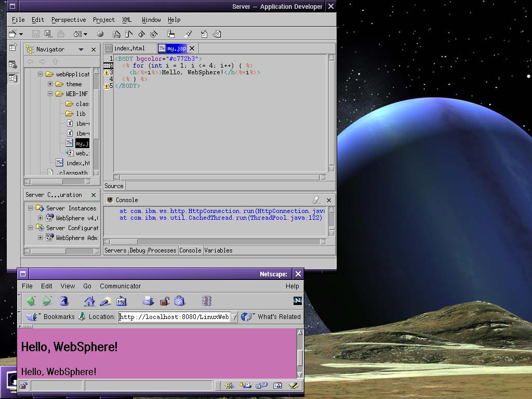
Task: Open the XML menu
Action: click(127, 20)
